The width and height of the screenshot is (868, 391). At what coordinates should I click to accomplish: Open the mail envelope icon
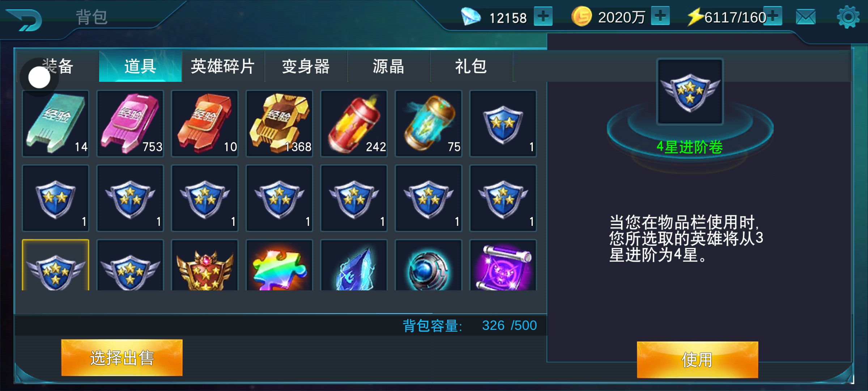pyautogui.click(x=806, y=17)
